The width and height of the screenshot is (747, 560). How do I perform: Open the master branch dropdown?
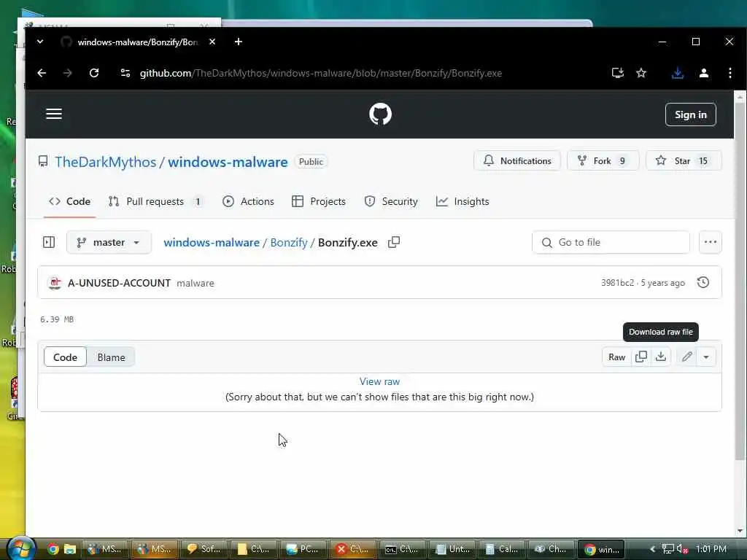109,242
